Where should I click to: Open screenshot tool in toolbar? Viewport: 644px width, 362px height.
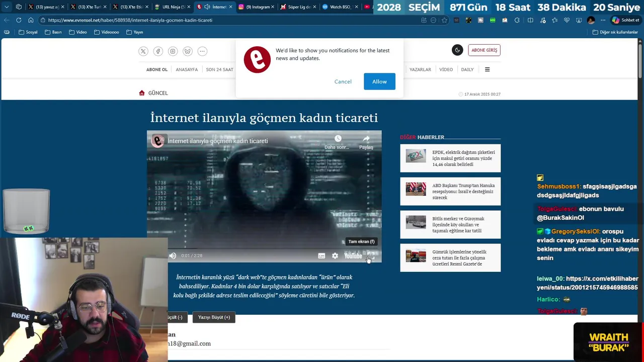(x=579, y=20)
